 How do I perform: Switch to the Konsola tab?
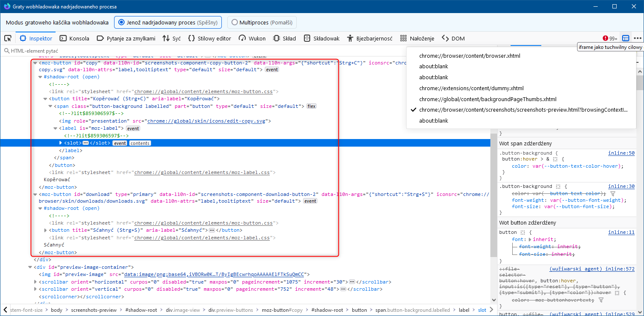pyautogui.click(x=75, y=38)
